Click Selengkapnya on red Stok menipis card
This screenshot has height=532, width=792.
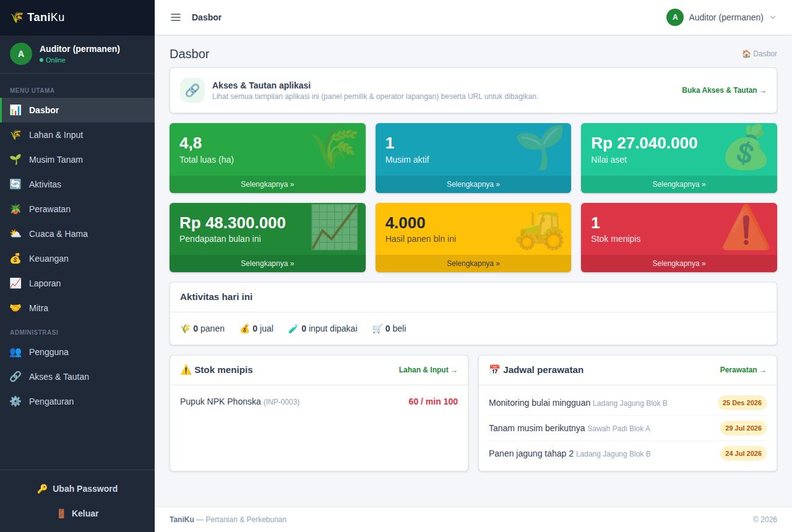point(679,264)
